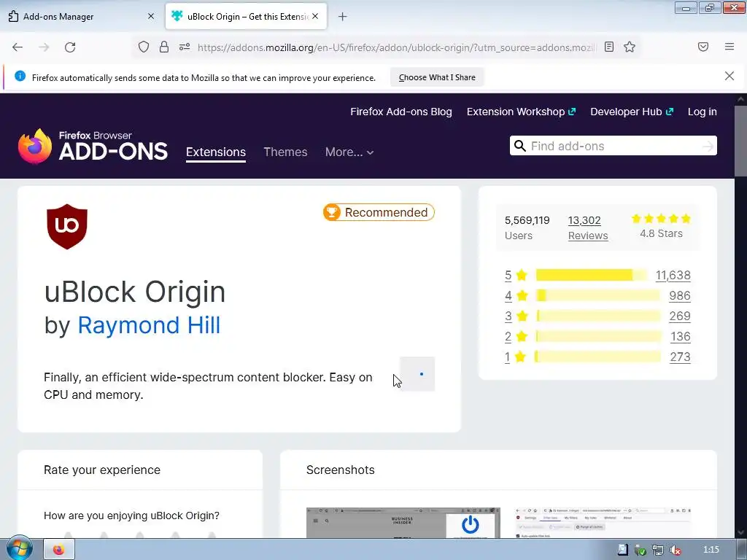The width and height of the screenshot is (747, 560).
Task: Open the Extensions section
Action: 216,152
